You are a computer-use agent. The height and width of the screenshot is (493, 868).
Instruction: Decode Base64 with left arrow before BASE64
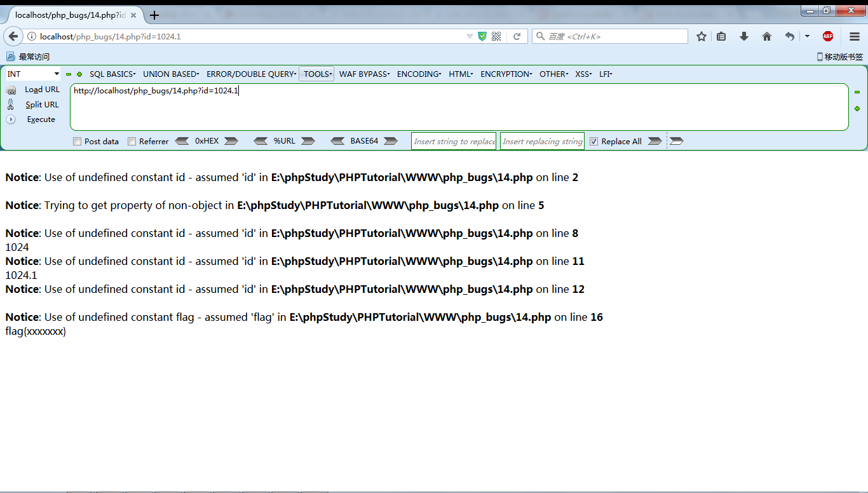click(x=338, y=141)
